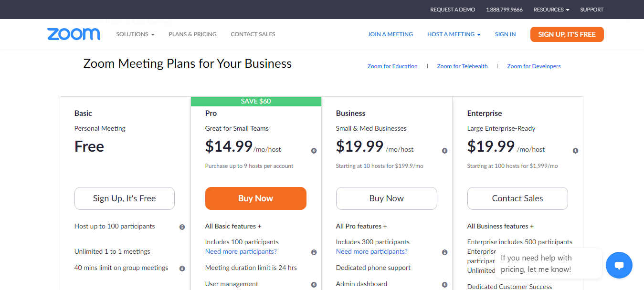Expand the Solutions dropdown
644x290 pixels.
click(135, 34)
